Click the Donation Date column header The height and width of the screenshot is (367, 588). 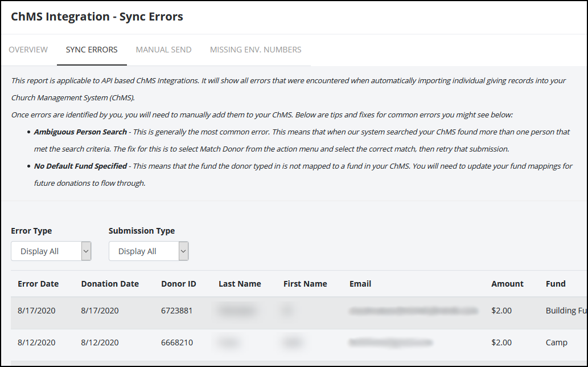coord(110,283)
